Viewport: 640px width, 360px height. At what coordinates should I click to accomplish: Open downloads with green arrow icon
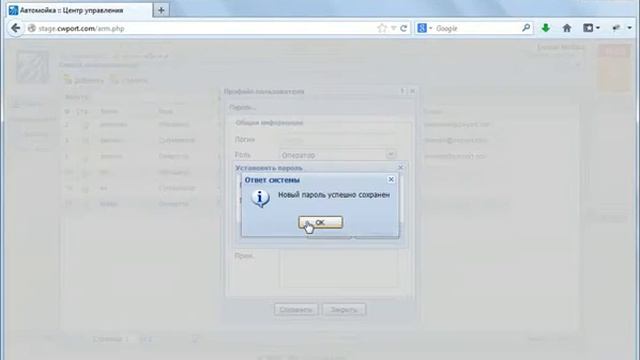coord(546,28)
